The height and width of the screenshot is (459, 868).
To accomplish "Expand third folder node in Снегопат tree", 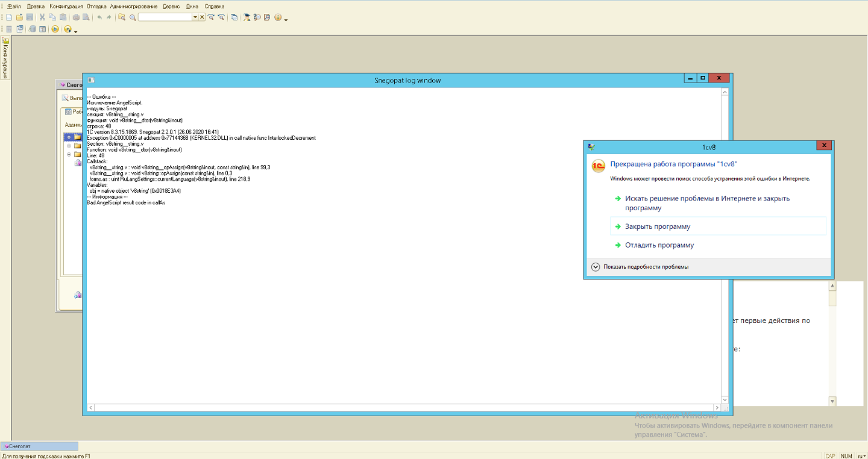I will (x=69, y=154).
